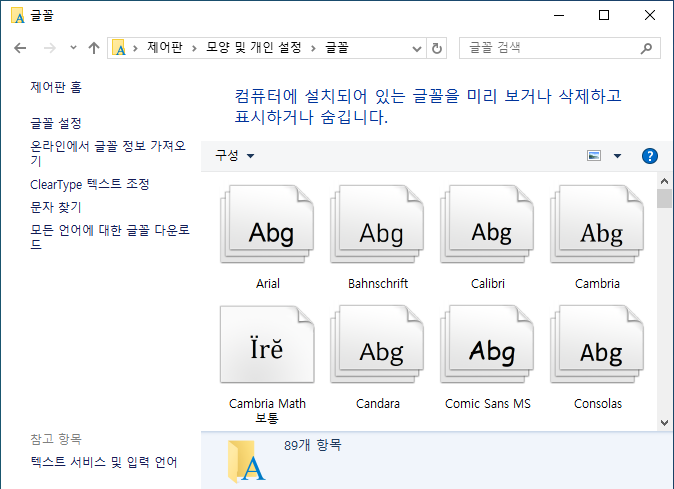Open 텍스트 서비스 및 입력 언어 link

pos(104,462)
